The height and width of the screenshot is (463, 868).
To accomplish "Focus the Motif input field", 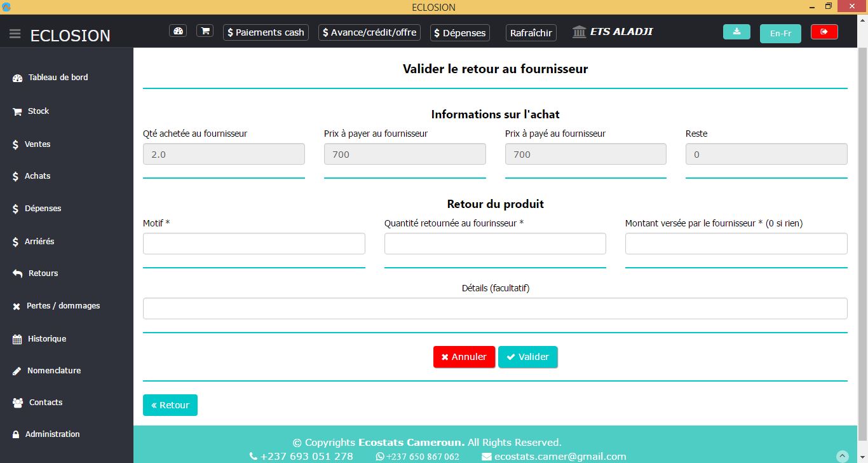I will click(x=254, y=244).
